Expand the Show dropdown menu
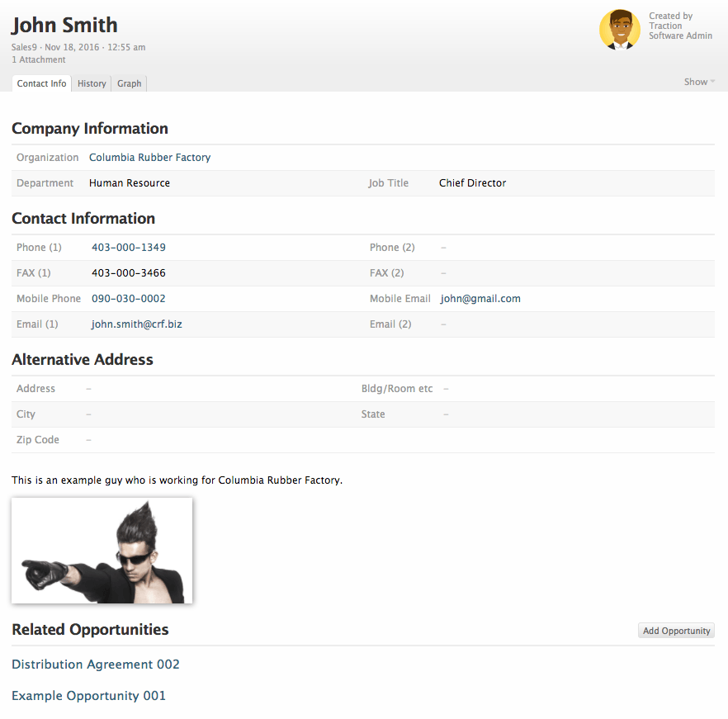Screen dimensions: 728x719 [x=699, y=82]
